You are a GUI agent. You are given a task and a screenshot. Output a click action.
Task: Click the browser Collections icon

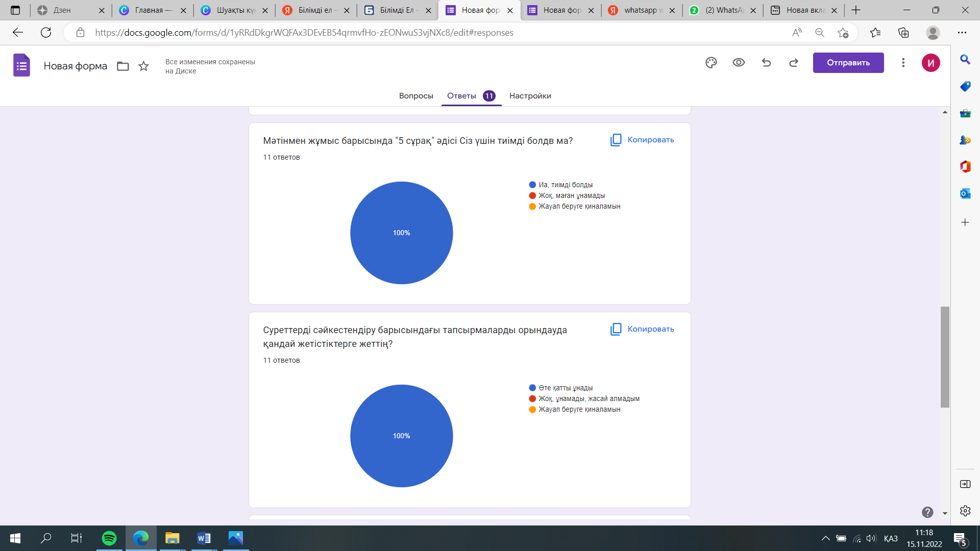coord(903,33)
